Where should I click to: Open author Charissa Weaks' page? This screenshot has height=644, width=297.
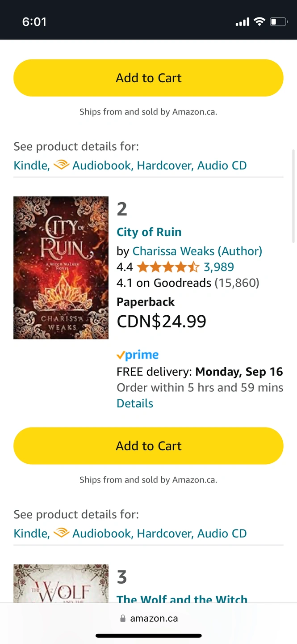coord(197,251)
